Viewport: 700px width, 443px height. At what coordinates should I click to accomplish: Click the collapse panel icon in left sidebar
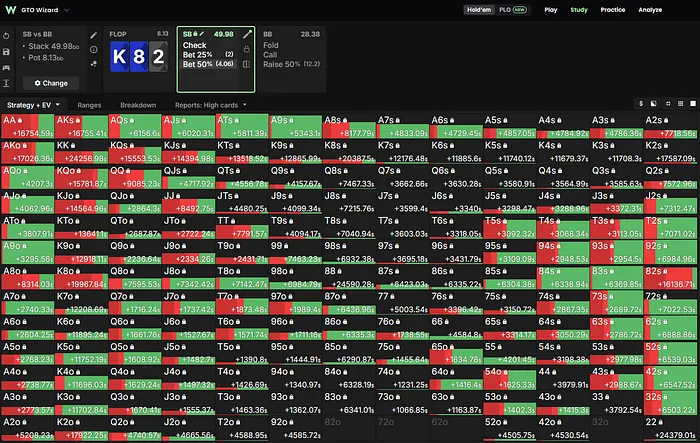(6, 83)
